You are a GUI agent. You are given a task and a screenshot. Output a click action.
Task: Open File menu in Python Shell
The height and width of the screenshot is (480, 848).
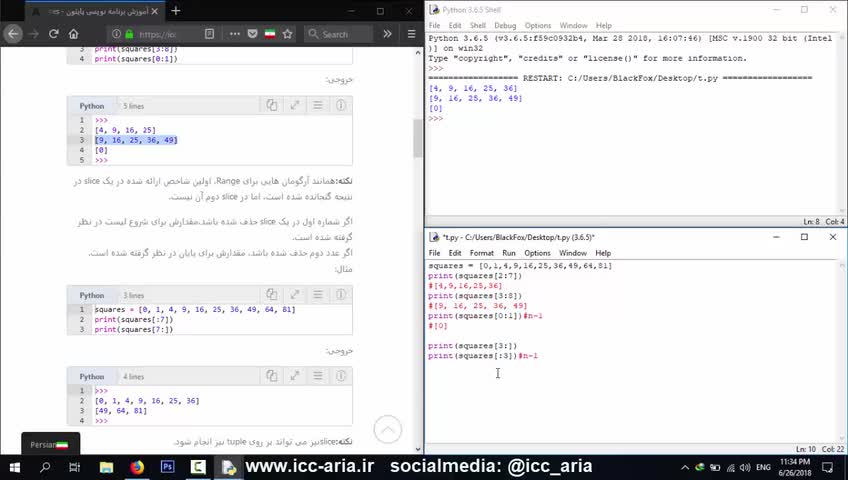click(434, 25)
